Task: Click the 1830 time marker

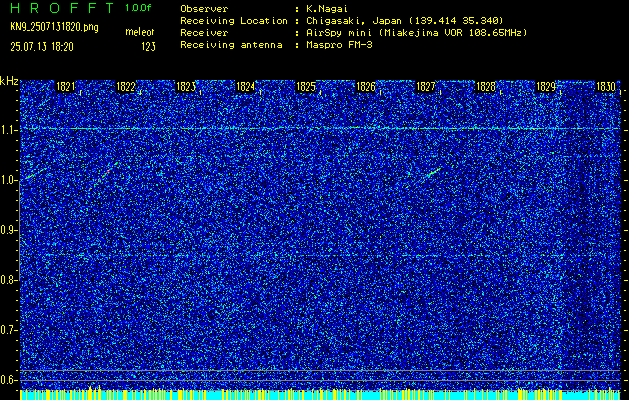Action: point(606,87)
